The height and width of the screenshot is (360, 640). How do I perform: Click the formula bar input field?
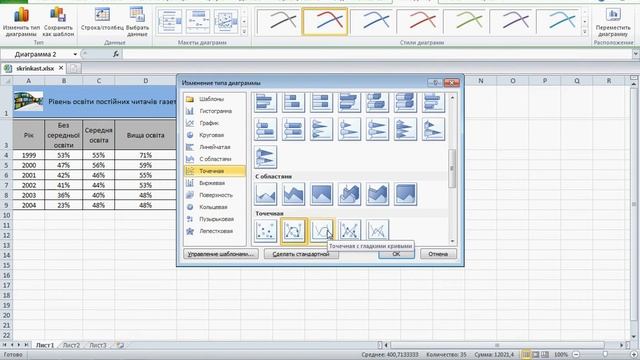[x=376, y=54]
